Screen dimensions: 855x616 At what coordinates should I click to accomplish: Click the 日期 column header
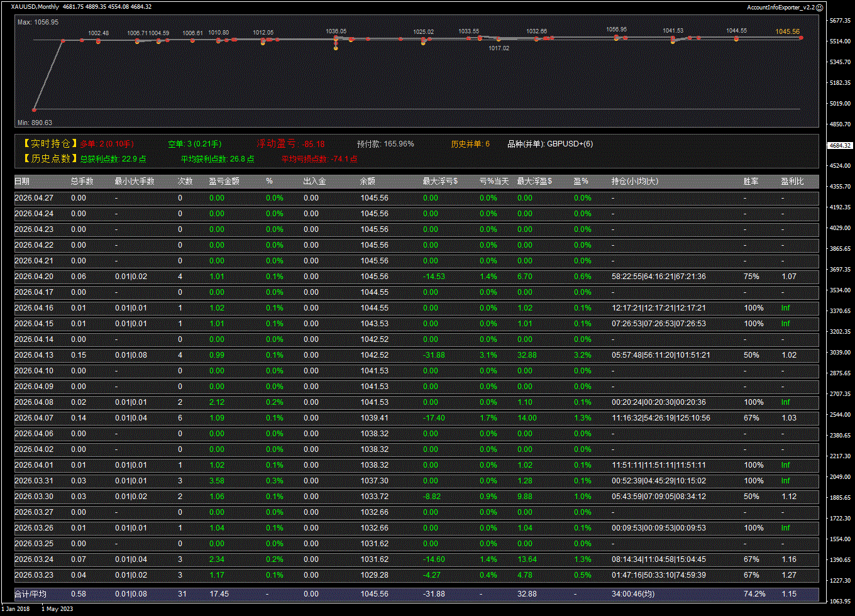pyautogui.click(x=22, y=182)
